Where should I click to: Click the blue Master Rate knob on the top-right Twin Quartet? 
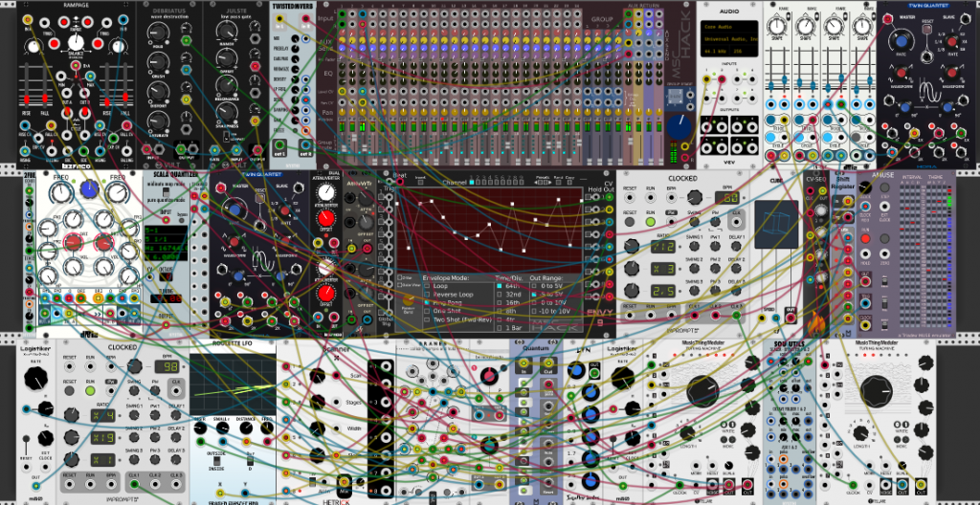pos(902,43)
